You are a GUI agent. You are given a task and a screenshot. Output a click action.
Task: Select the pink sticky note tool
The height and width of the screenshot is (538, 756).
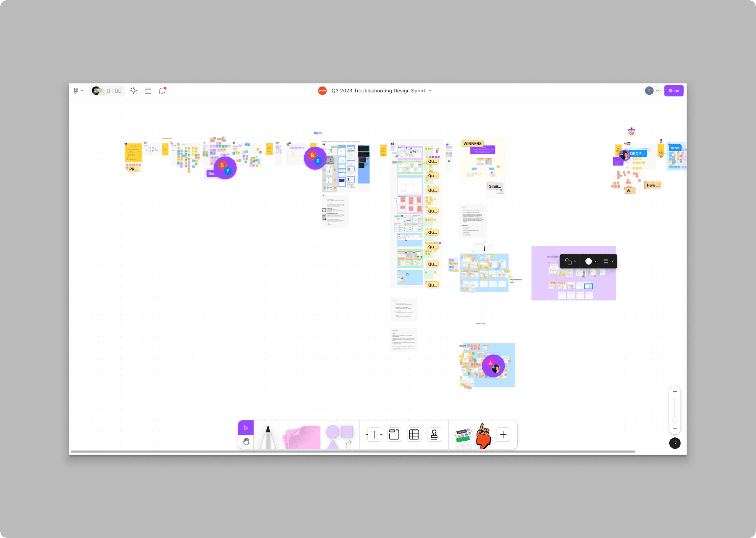point(303,437)
